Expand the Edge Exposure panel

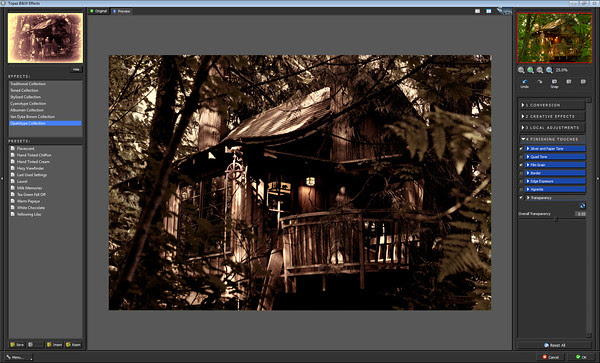pyautogui.click(x=555, y=181)
